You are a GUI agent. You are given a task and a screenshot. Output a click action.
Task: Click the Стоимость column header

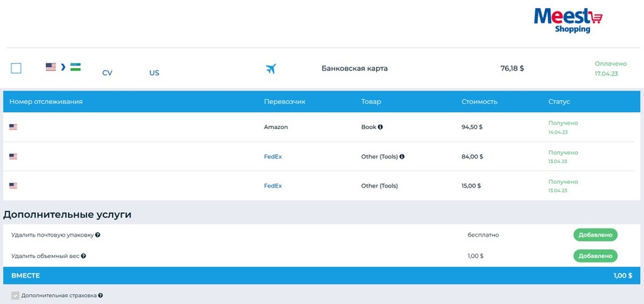[479, 101]
